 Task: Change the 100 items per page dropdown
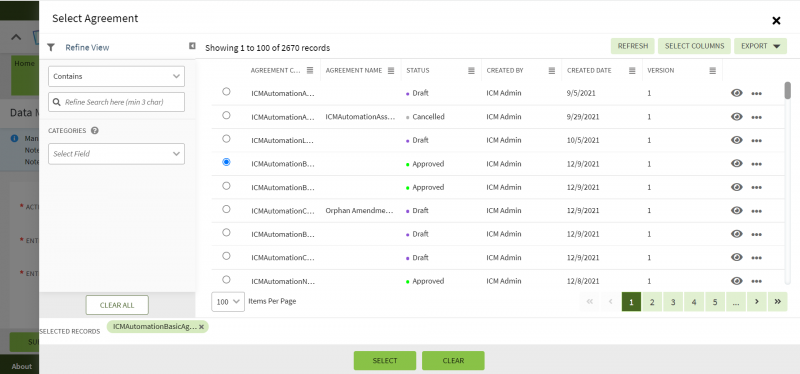click(228, 302)
